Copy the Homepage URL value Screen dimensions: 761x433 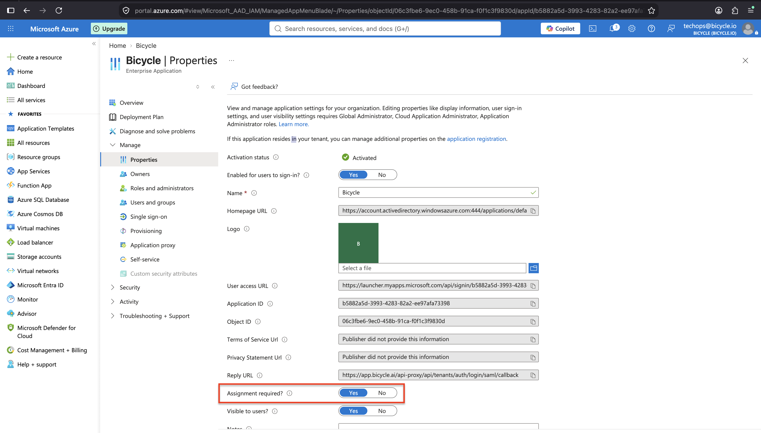(x=533, y=211)
